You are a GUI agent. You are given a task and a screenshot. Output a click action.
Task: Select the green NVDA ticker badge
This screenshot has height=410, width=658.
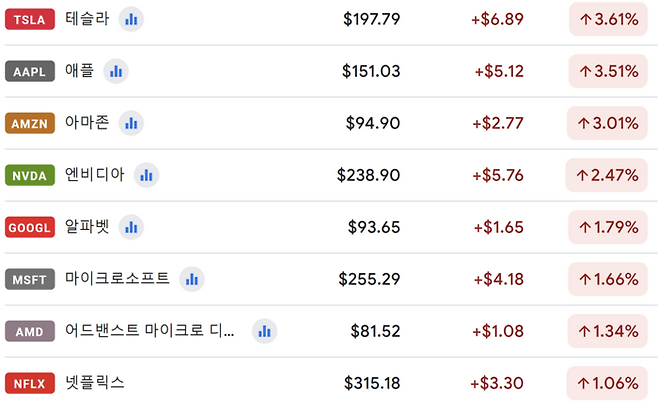coord(30,175)
